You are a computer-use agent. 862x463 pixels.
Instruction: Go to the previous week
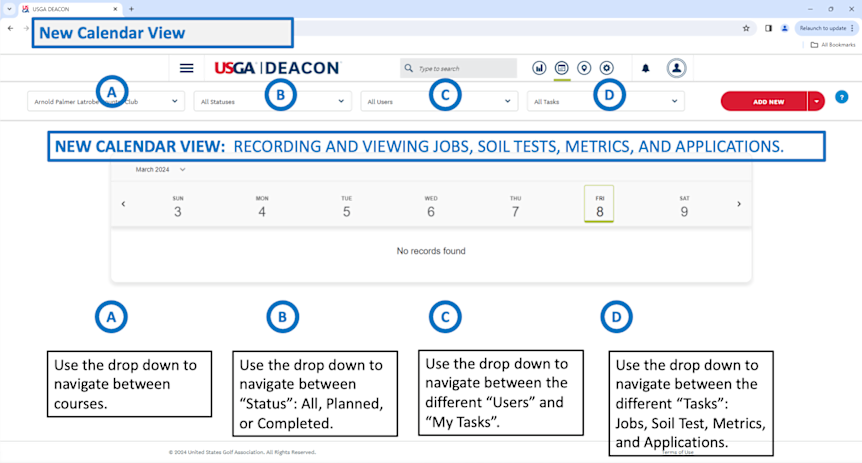click(123, 204)
